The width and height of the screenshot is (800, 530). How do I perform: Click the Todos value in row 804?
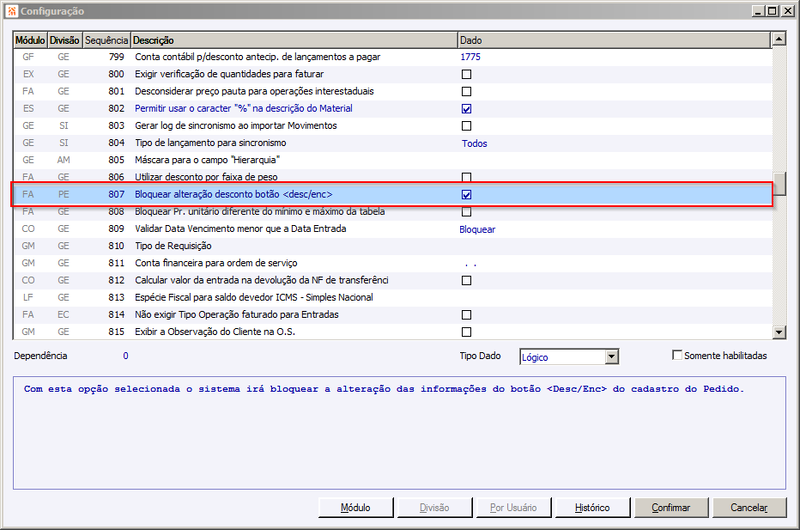pos(474,144)
